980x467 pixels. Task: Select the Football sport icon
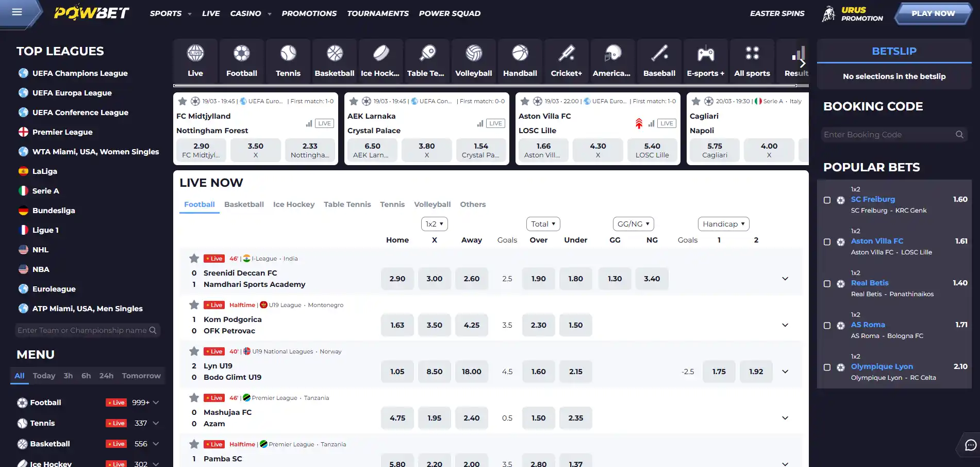242,60
